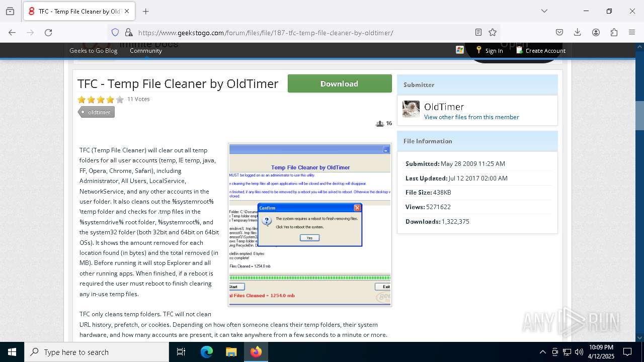Expand the list all tabs chevron
Viewport: 644px width, 362px height.
(x=544, y=11)
